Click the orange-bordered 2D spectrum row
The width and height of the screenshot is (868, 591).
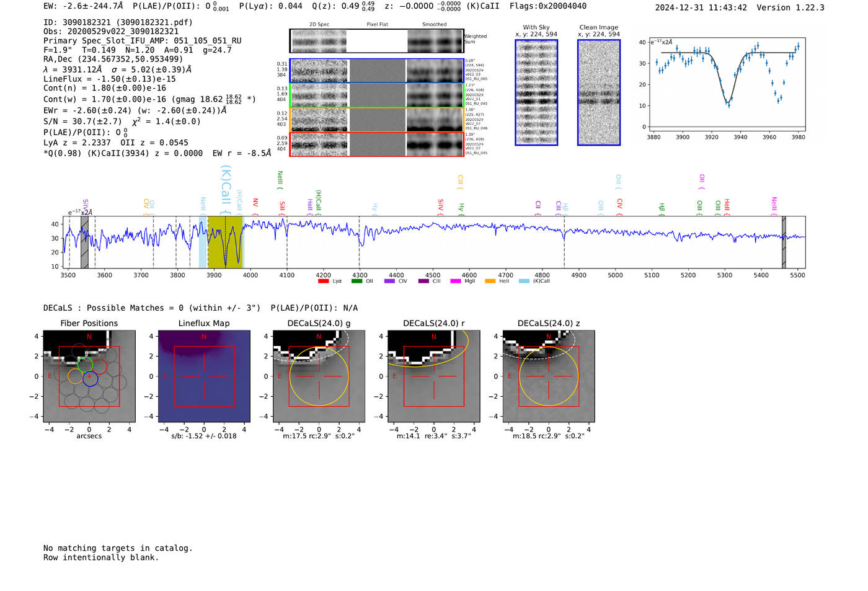(x=376, y=120)
